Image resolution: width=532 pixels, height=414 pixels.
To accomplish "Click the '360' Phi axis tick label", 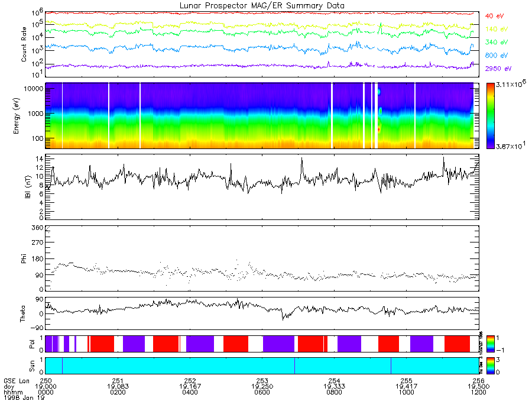I will pos(37,227).
